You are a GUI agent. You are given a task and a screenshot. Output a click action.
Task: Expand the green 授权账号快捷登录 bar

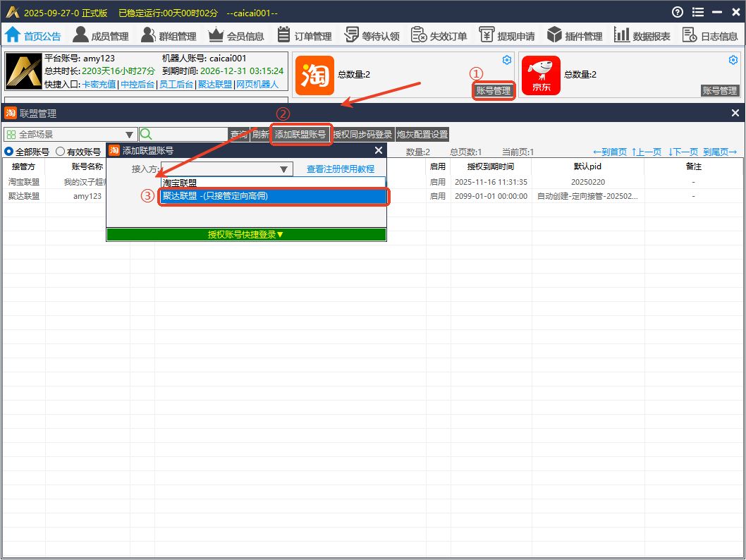[x=246, y=235]
